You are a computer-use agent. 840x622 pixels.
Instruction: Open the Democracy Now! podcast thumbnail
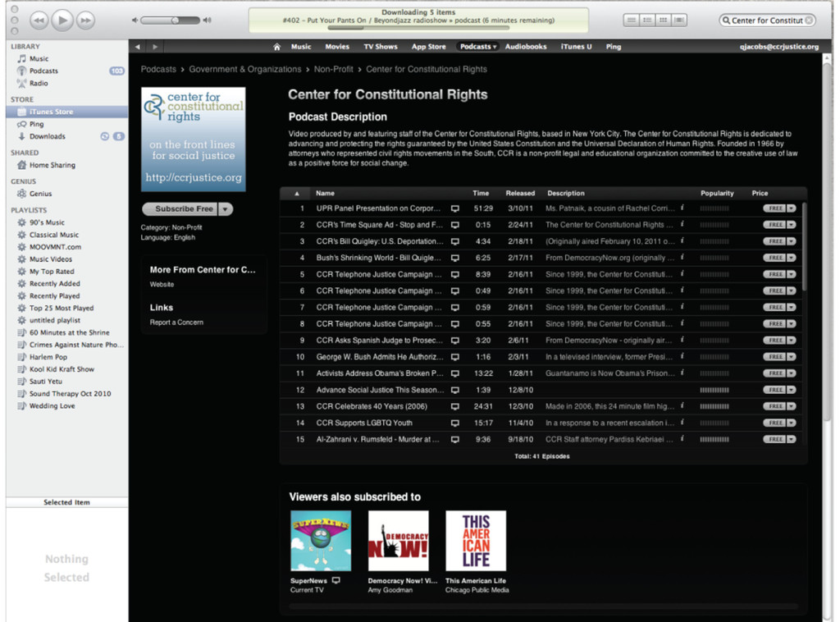click(398, 541)
